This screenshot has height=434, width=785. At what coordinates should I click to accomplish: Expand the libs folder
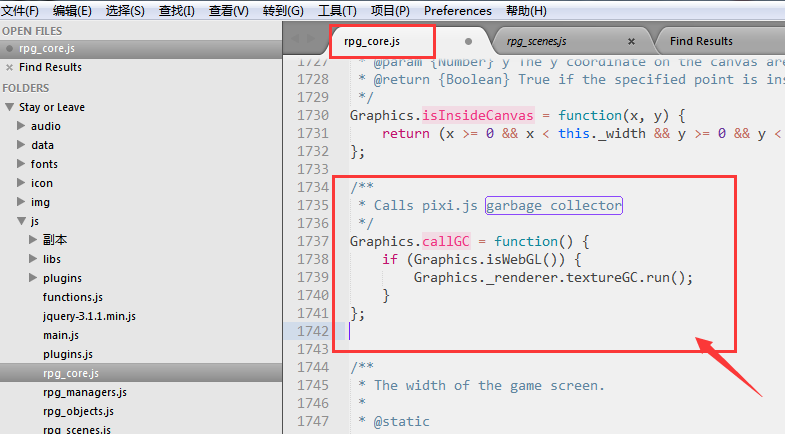click(x=33, y=259)
